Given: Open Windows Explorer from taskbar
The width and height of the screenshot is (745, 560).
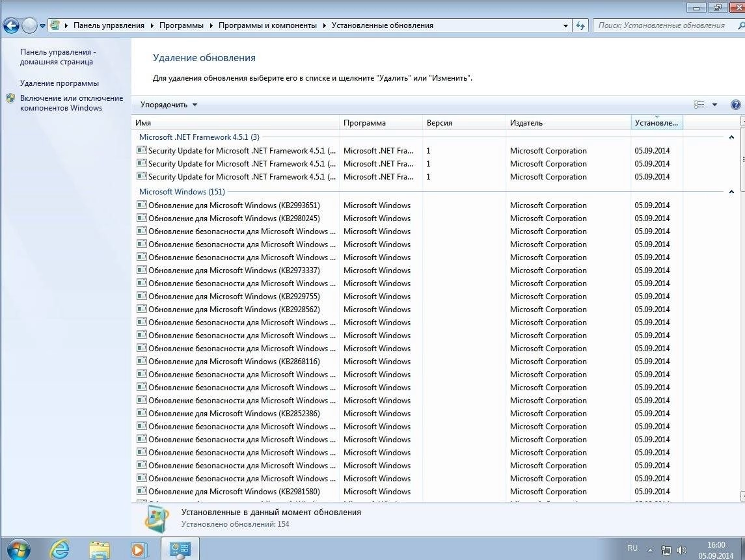Looking at the screenshot, I should pyautogui.click(x=100, y=550).
